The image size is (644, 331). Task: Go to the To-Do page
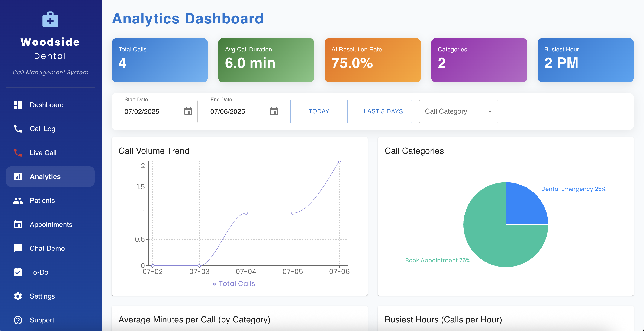50,272
